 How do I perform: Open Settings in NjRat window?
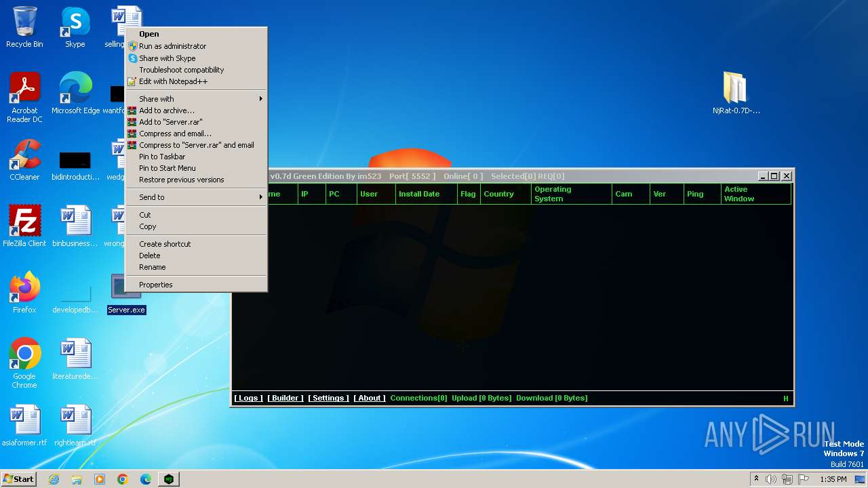click(x=328, y=398)
